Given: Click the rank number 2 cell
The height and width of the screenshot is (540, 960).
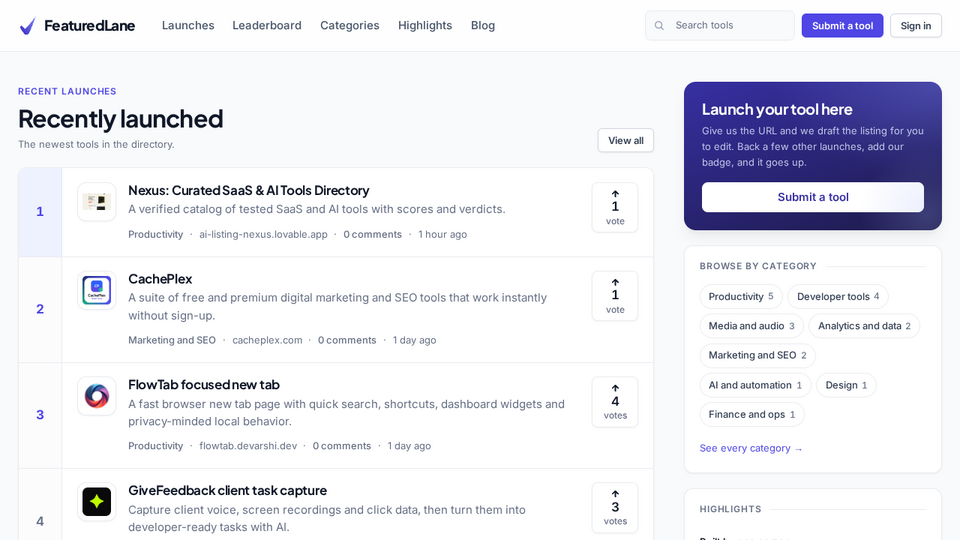Looking at the screenshot, I should 40,309.
